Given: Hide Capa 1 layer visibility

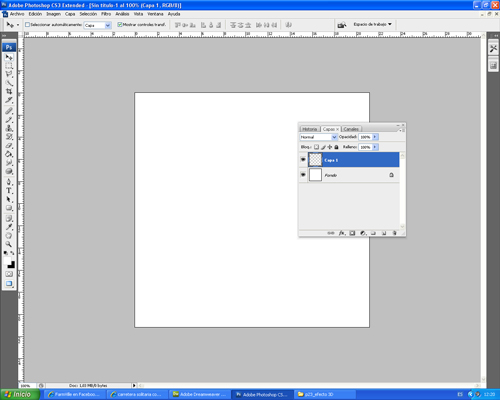Looking at the screenshot, I should pyautogui.click(x=303, y=160).
